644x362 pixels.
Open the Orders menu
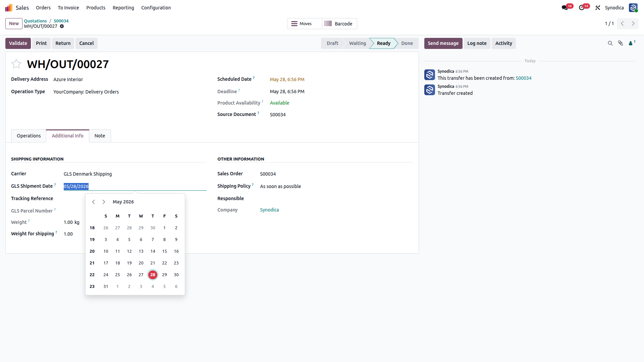pos(43,8)
